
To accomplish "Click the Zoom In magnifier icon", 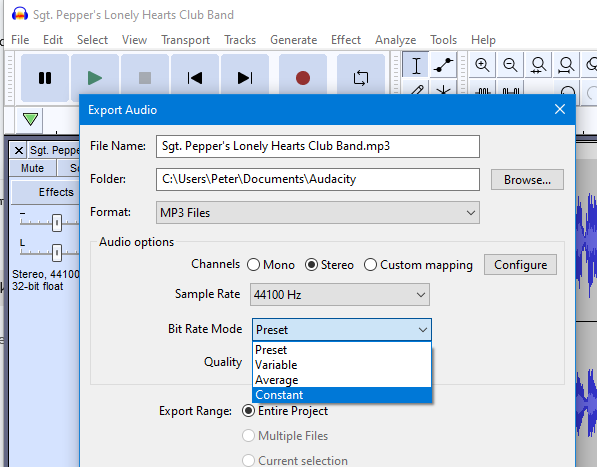I will (x=482, y=65).
